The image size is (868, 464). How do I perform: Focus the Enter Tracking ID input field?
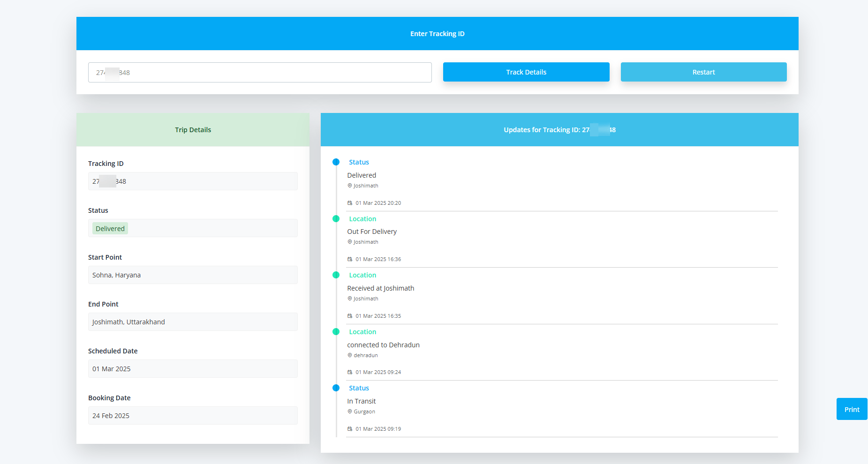tap(259, 73)
